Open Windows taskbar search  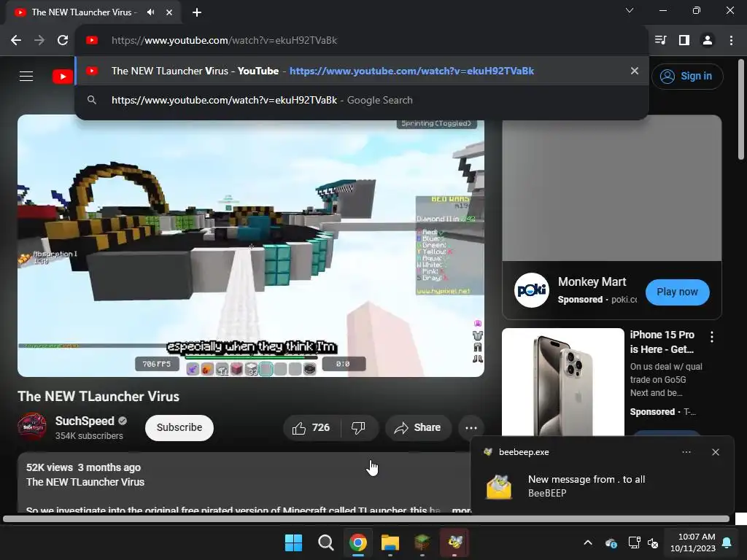326,542
